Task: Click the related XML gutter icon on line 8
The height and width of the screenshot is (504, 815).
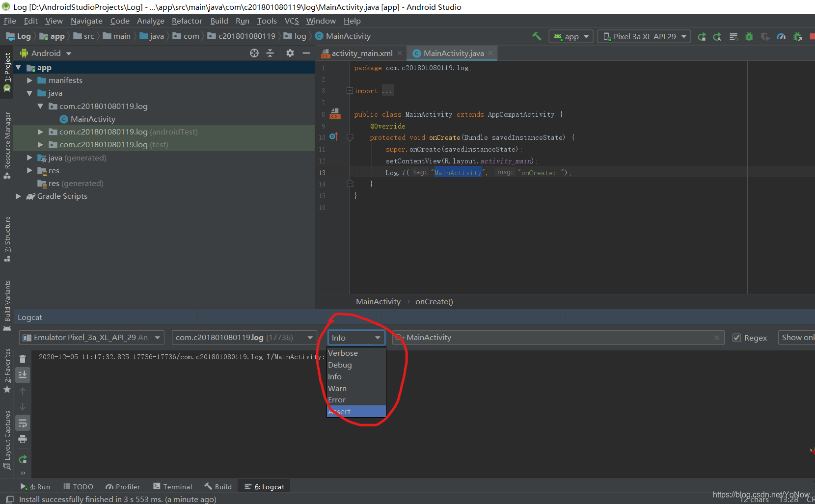Action: (335, 114)
